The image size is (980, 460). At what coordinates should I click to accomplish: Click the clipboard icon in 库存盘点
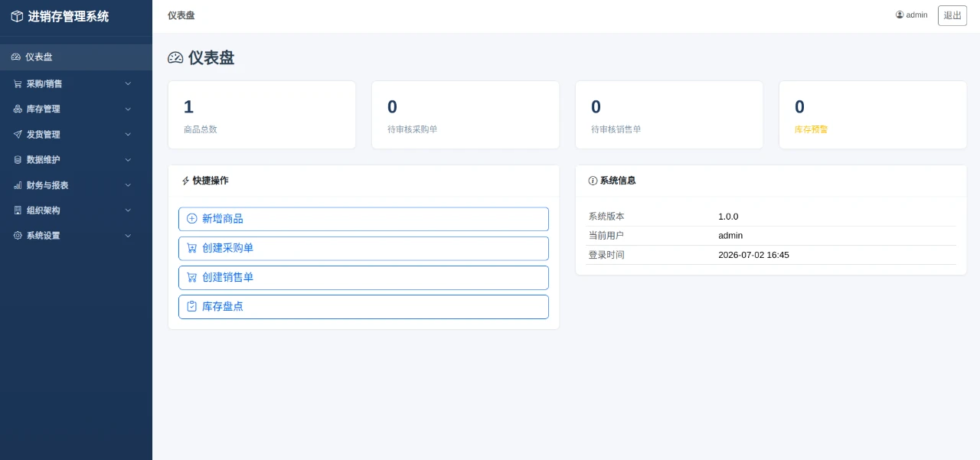192,305
